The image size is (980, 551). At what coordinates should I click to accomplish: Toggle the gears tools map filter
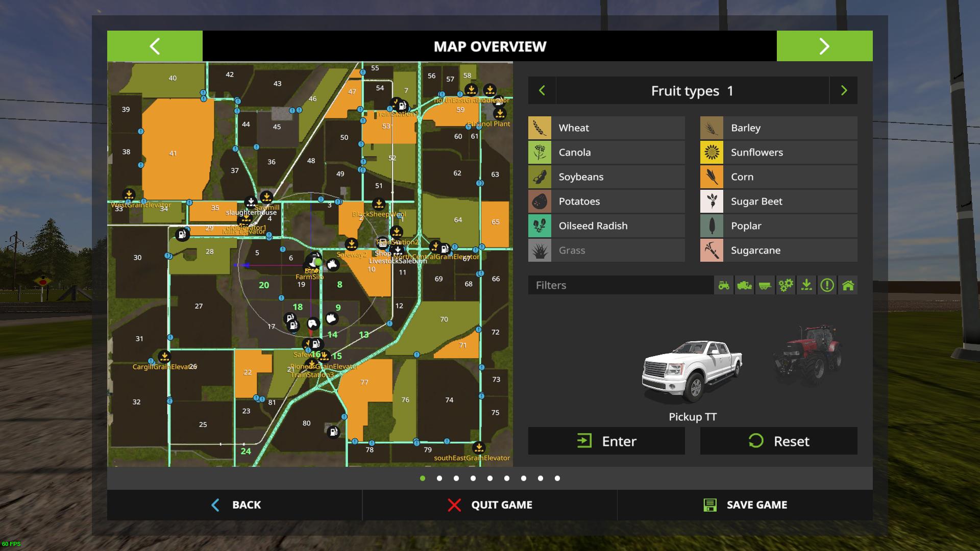786,285
